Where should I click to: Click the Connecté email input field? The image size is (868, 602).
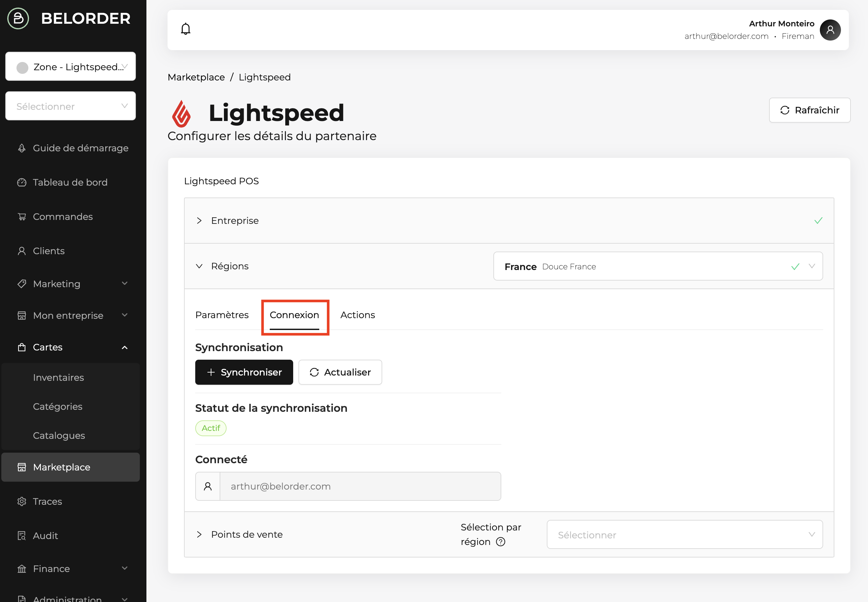[360, 486]
